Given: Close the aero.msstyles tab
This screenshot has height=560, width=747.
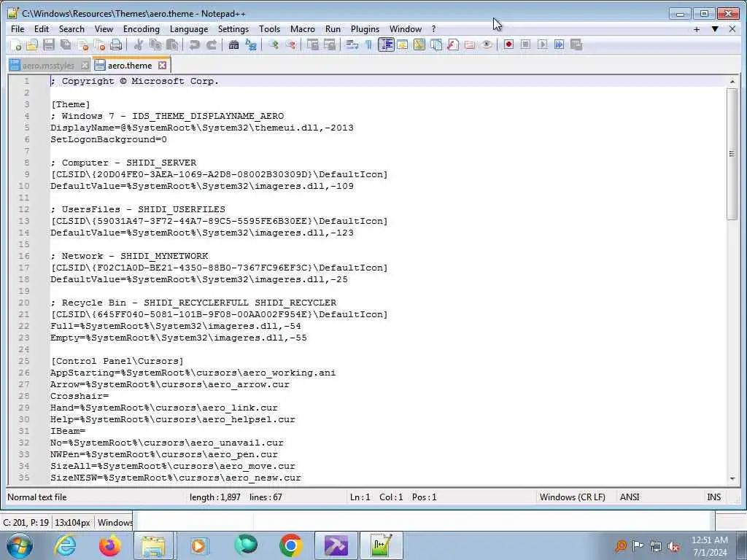Looking at the screenshot, I should [85, 66].
